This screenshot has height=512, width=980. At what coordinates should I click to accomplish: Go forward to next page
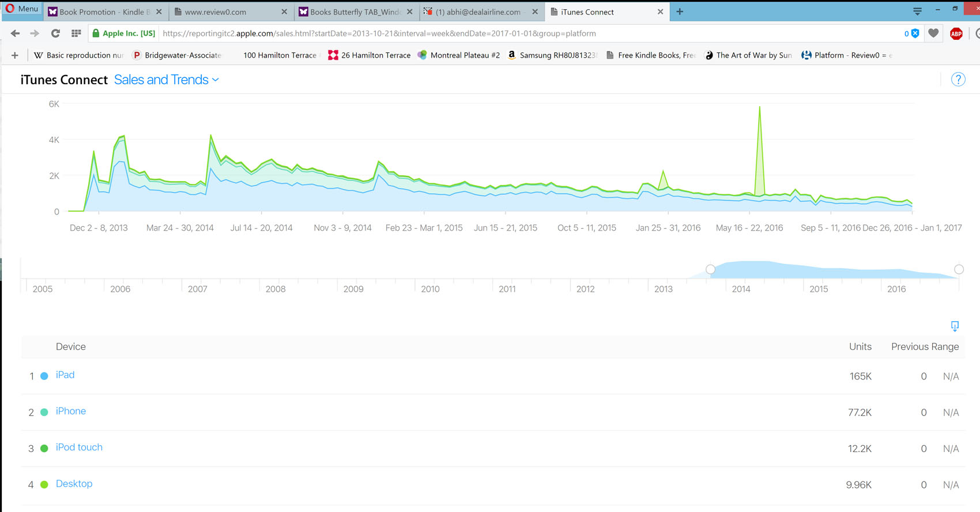pyautogui.click(x=35, y=33)
